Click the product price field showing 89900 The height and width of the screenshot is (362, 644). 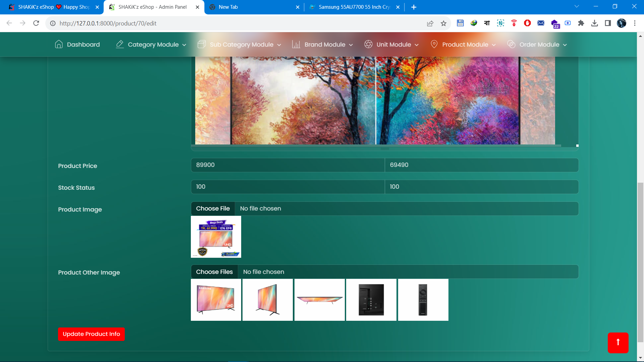(x=288, y=165)
